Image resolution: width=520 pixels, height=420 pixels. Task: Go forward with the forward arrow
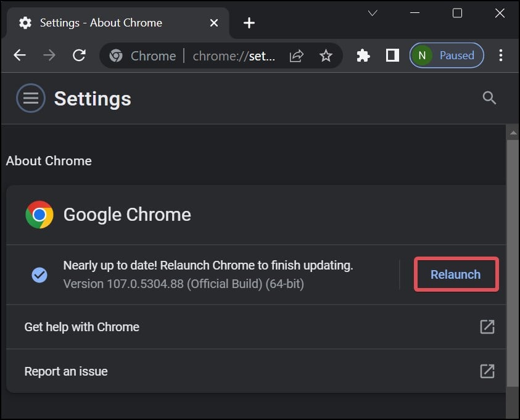pos(49,56)
